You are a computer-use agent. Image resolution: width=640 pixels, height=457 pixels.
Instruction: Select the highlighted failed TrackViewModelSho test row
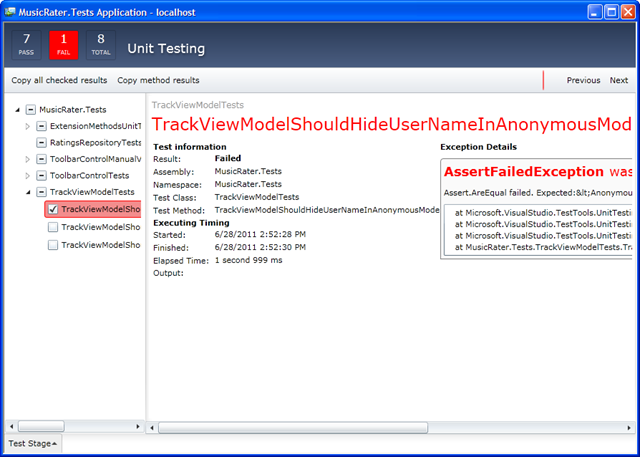pyautogui.click(x=93, y=209)
